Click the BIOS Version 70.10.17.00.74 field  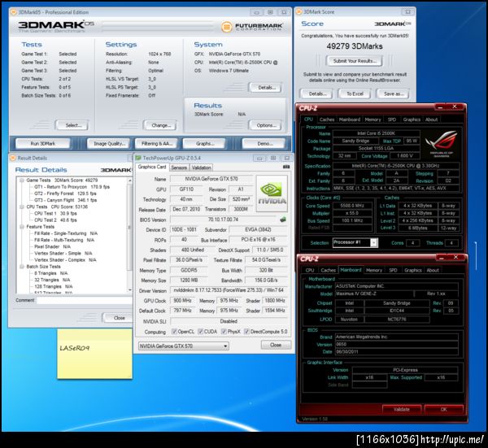[223, 220]
